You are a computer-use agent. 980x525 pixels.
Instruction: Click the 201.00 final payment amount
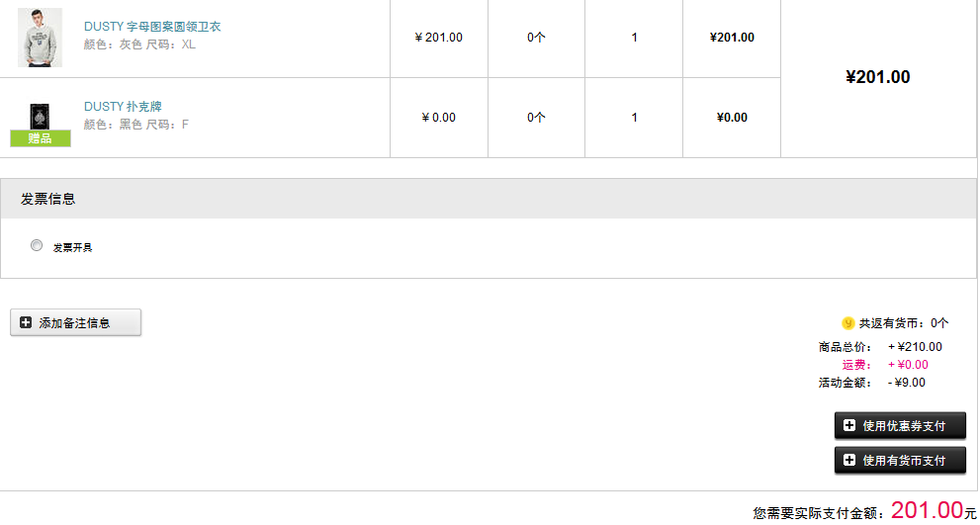click(x=927, y=510)
